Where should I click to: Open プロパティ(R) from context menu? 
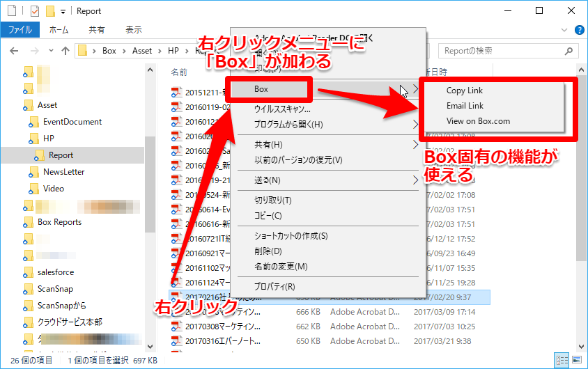pos(274,287)
